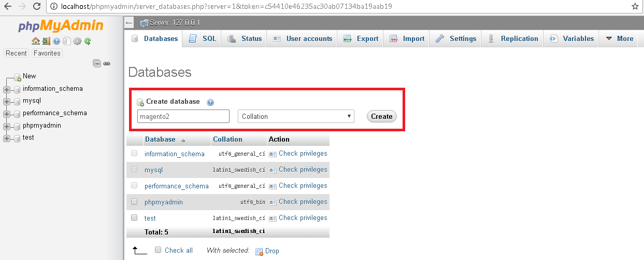This screenshot has width=644, height=260.
Task: Open the Import tab
Action: tap(407, 39)
